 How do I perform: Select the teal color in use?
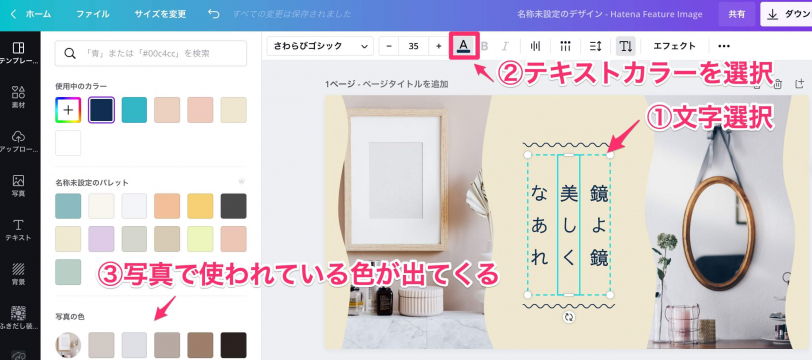134,110
